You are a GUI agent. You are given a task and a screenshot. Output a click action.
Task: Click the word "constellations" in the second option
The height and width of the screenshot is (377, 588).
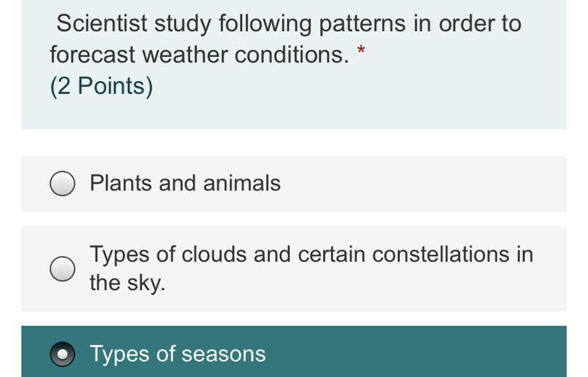(440, 255)
